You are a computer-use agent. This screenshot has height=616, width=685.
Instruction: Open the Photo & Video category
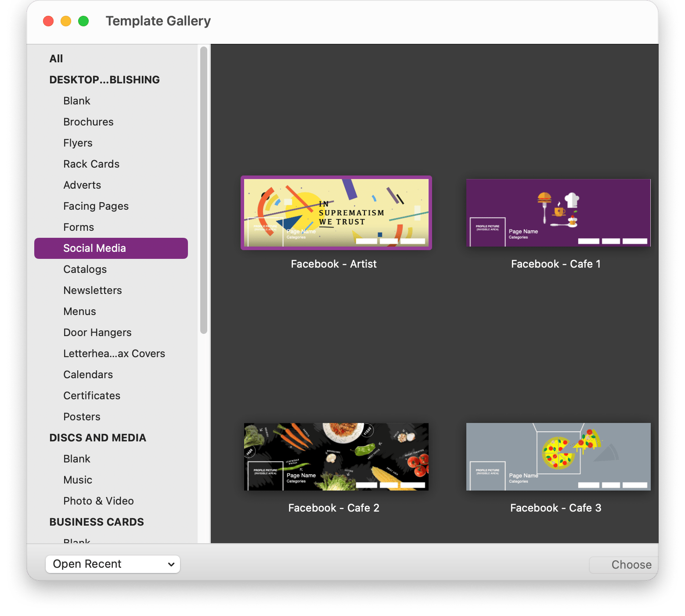point(98,501)
